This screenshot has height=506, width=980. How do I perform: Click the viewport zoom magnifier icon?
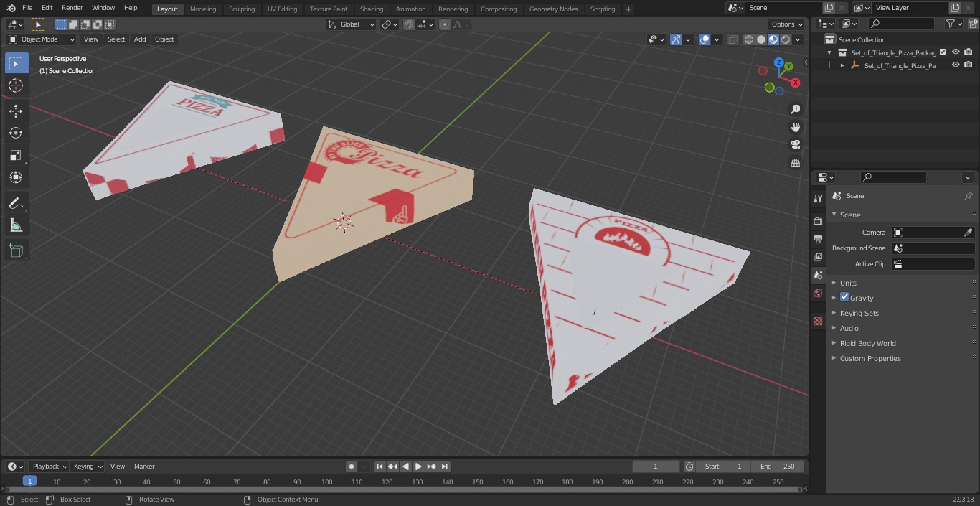tap(795, 109)
